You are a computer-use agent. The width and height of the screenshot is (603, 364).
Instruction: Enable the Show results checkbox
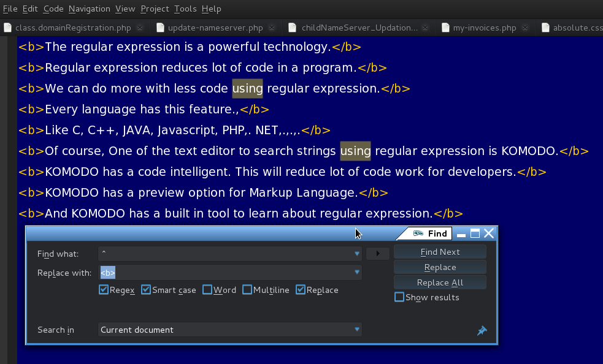399,297
